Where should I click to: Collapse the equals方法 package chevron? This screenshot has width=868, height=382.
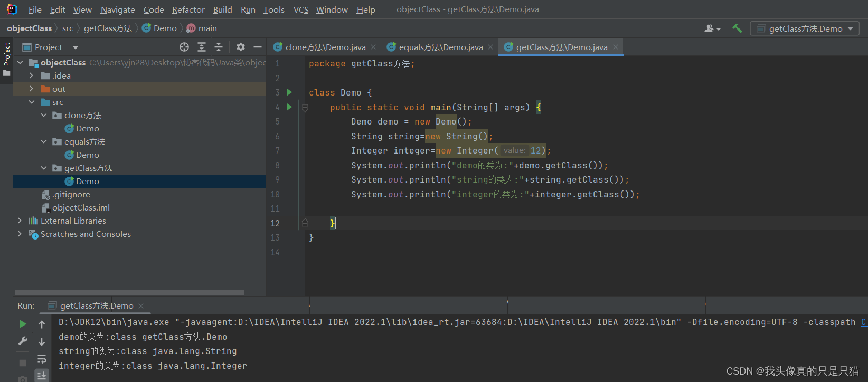(x=44, y=141)
